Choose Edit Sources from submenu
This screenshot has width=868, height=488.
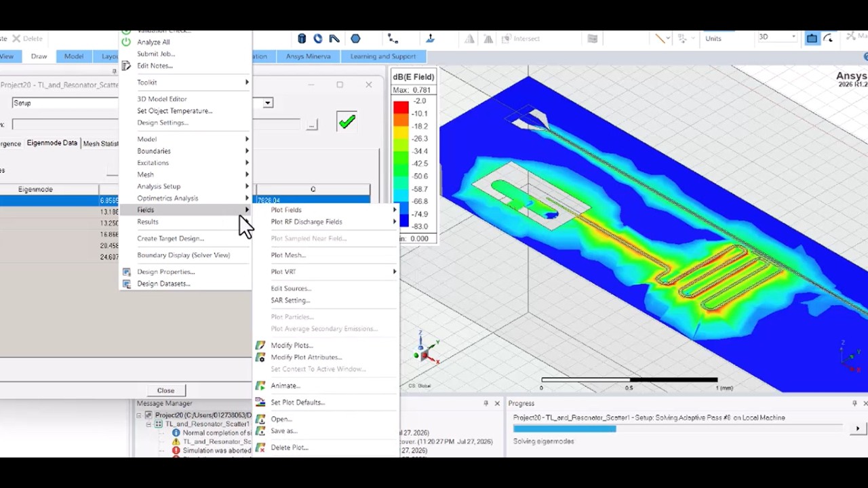coord(291,288)
